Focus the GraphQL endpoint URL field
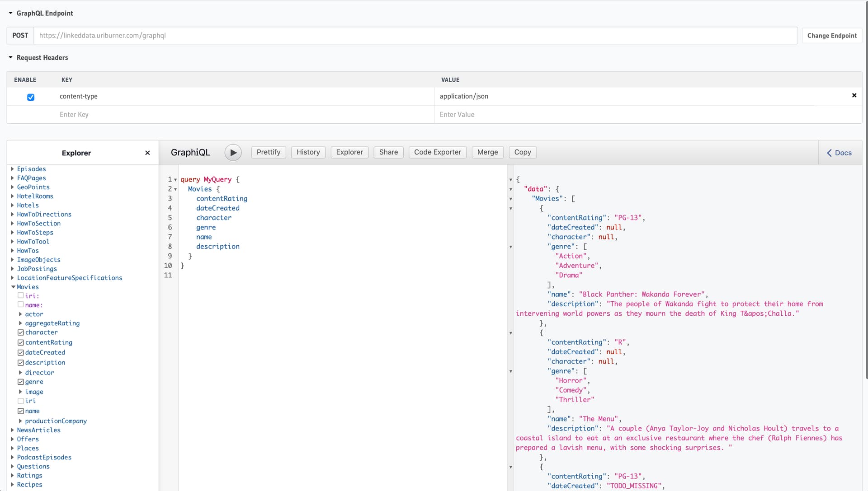 pyautogui.click(x=415, y=35)
